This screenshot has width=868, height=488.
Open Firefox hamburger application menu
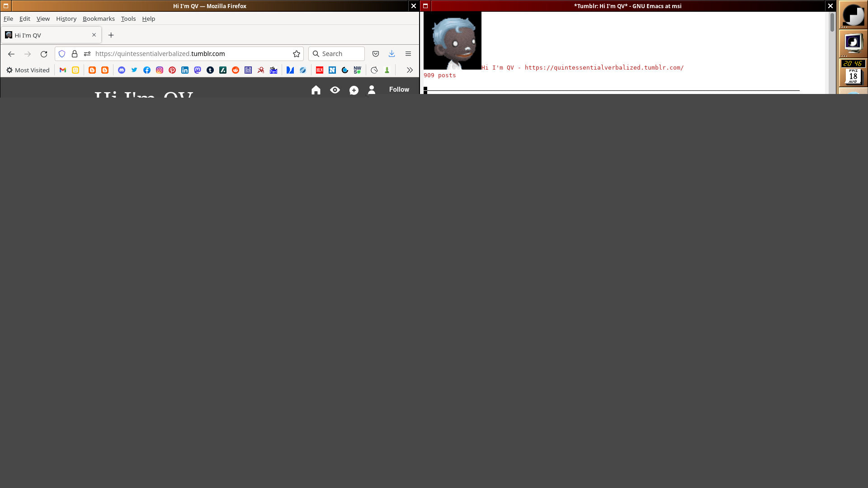tap(408, 54)
